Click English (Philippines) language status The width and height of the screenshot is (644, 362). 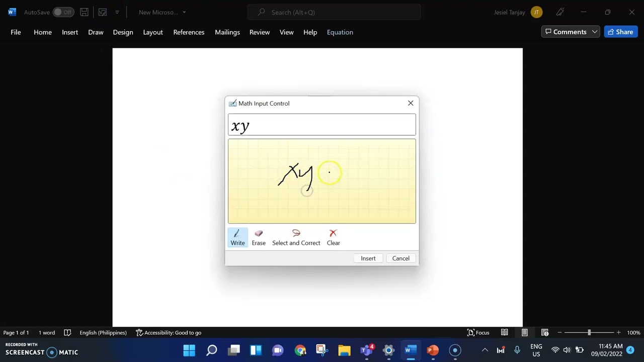pyautogui.click(x=103, y=333)
